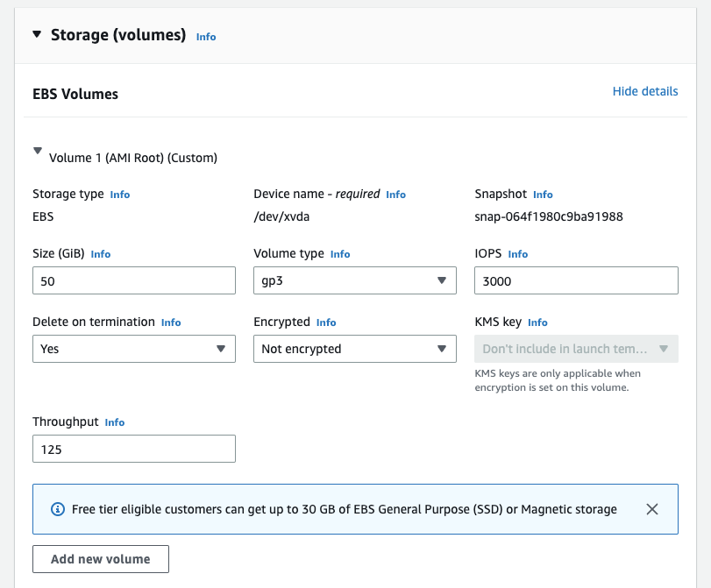Open Info for Encrypted field
Viewport: 711px width, 588px height.
click(x=326, y=322)
